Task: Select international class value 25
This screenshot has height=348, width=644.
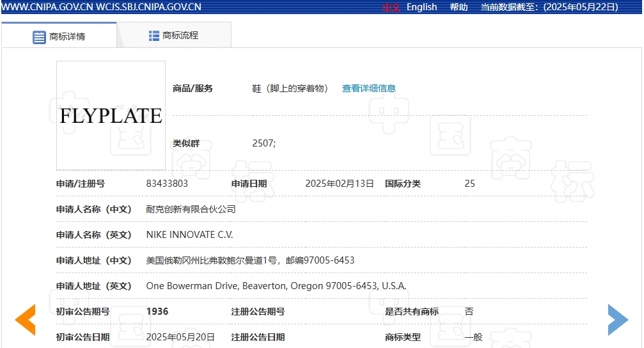Action: [x=470, y=184]
